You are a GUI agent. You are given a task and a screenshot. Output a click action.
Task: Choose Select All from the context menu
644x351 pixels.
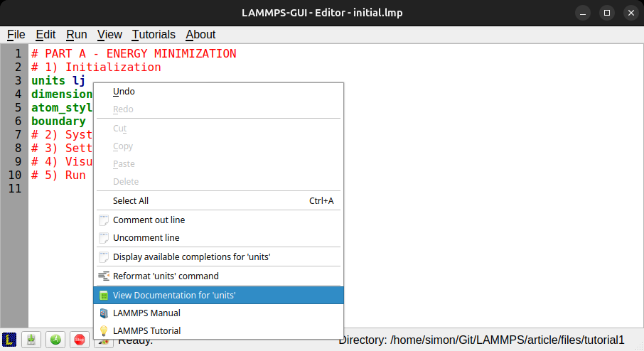point(131,200)
